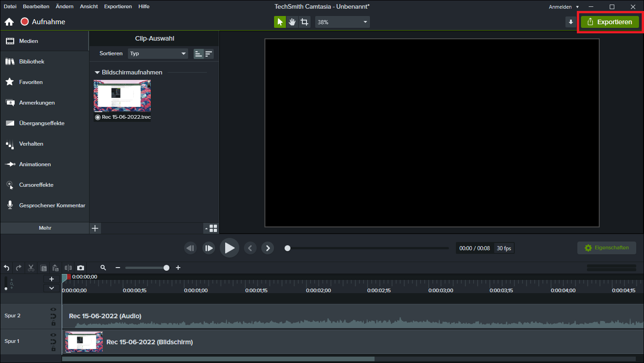Viewport: 644px width, 363px height.
Task: Click the timeline zoom slider handle
Action: click(166, 268)
